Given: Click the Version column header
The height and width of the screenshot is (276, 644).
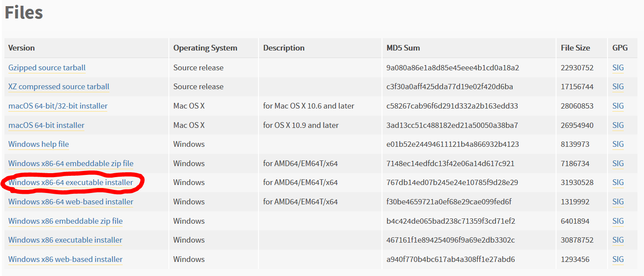Looking at the screenshot, I should [x=22, y=48].
